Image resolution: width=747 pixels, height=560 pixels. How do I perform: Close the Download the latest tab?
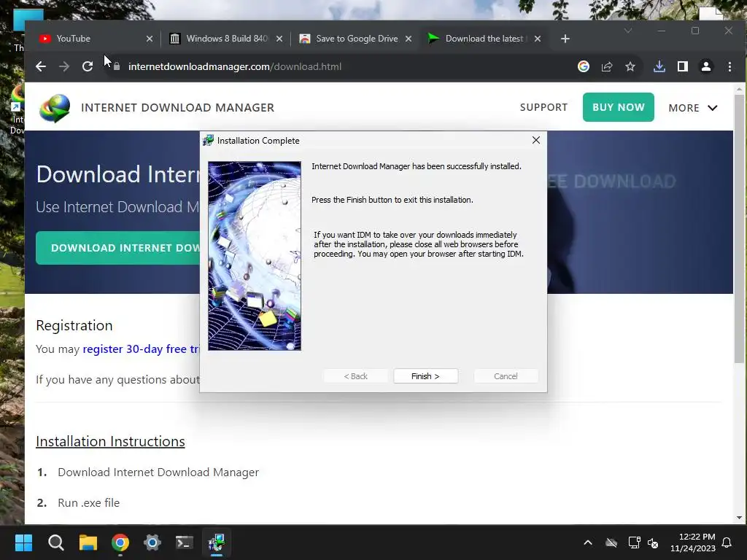538,39
